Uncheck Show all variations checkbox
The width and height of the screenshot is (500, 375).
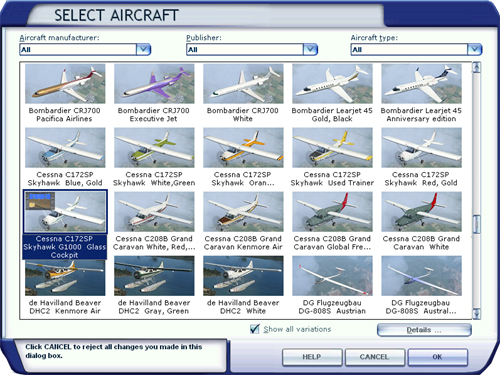pos(255,329)
